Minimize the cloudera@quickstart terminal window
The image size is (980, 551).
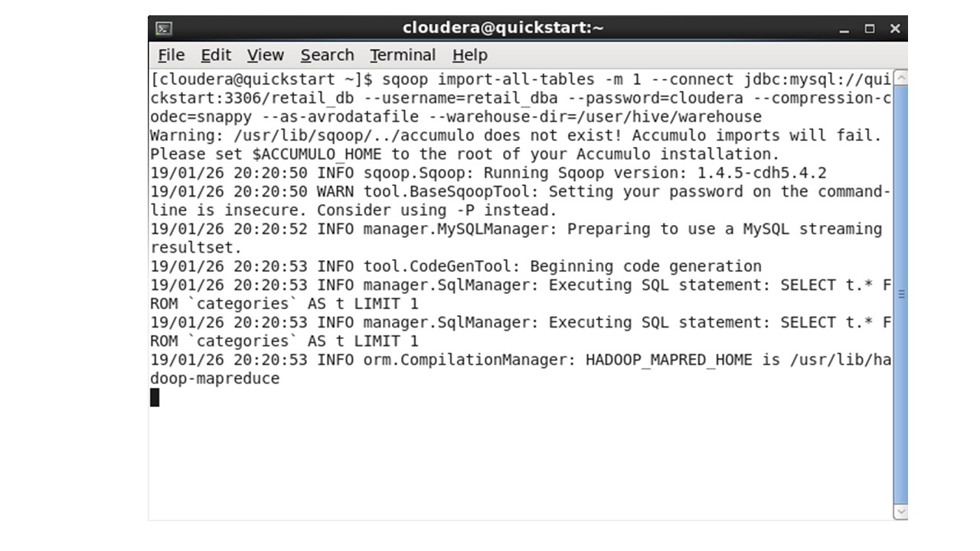844,29
